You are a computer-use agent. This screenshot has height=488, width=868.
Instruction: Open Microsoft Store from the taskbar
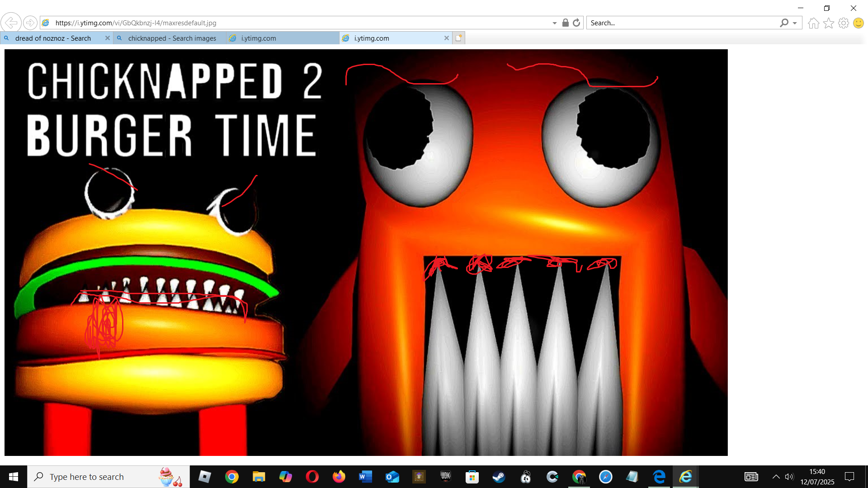click(x=472, y=477)
